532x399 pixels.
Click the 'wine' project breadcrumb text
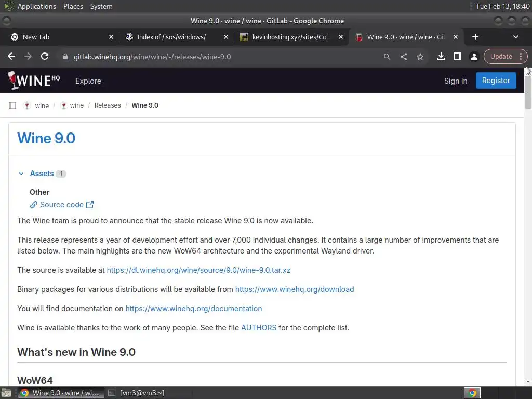pos(77,105)
